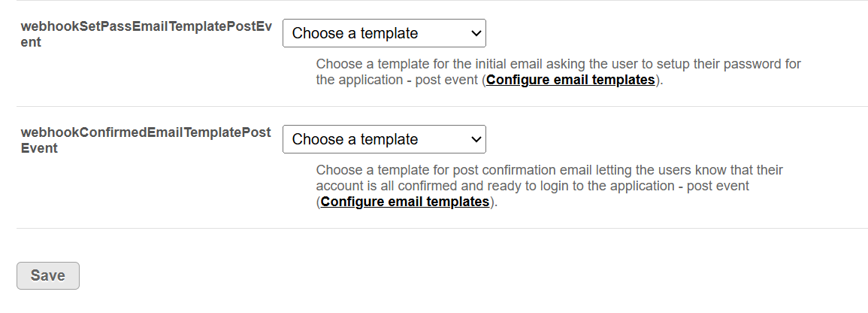Click the webhookSetPassEmailTemplatePostEvent field label
This screenshot has width=868, height=313.
pyautogui.click(x=146, y=34)
